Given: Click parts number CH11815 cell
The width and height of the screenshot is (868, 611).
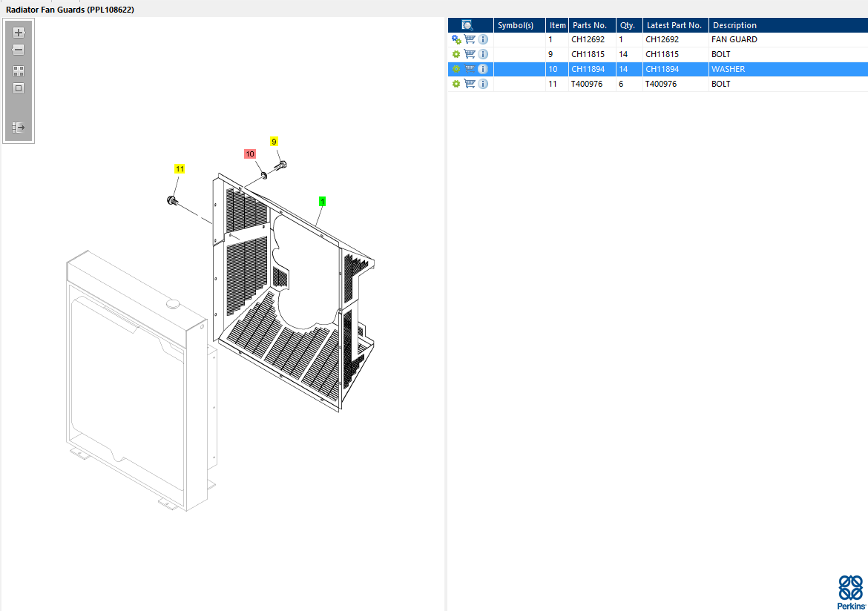Looking at the screenshot, I should coord(592,54).
